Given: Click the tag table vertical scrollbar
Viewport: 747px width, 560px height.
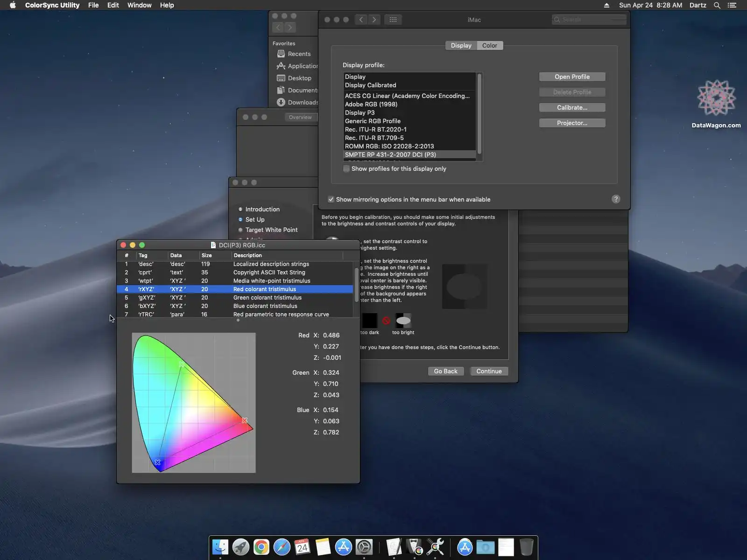Looking at the screenshot, I should (357, 286).
